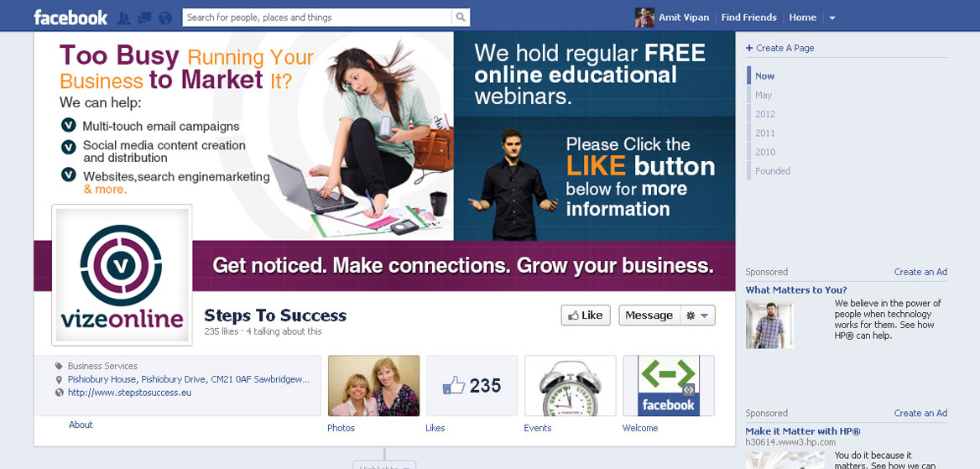Image resolution: width=980 pixels, height=469 pixels.
Task: Open the Events alarm clock thumbnail
Action: click(570, 386)
